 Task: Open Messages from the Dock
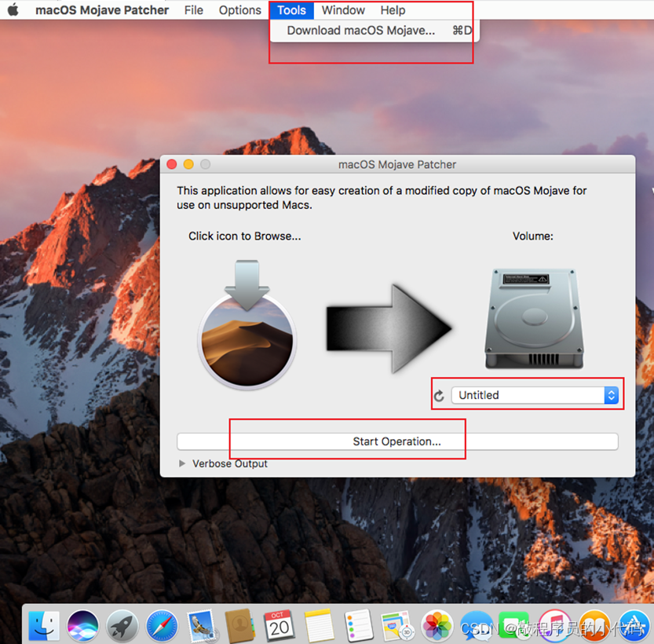(477, 626)
